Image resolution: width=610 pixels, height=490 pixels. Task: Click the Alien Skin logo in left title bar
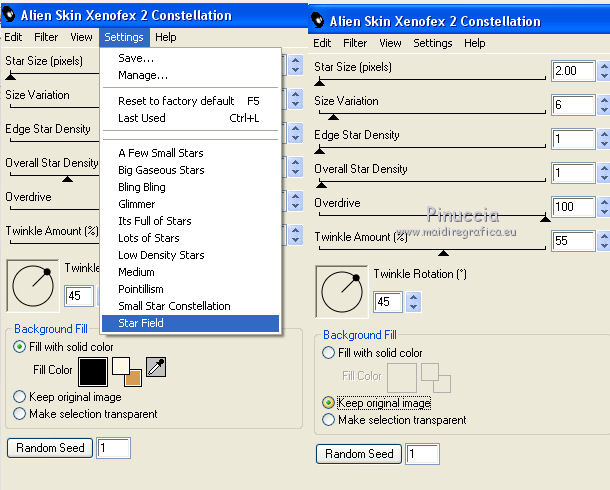click(x=9, y=15)
